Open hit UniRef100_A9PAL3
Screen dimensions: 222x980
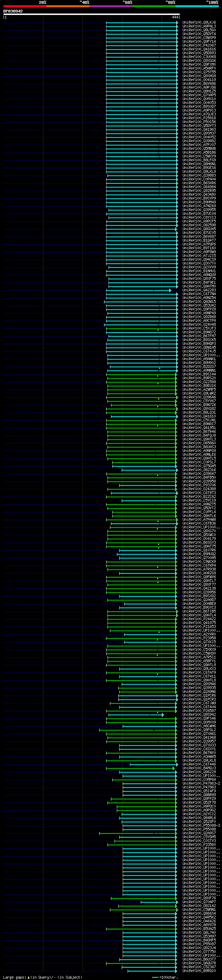[x=199, y=26]
